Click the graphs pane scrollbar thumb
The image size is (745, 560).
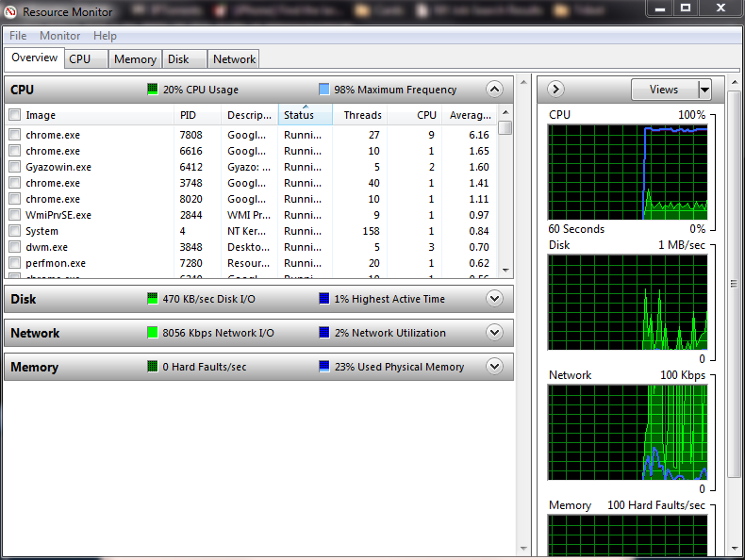[x=735, y=285]
